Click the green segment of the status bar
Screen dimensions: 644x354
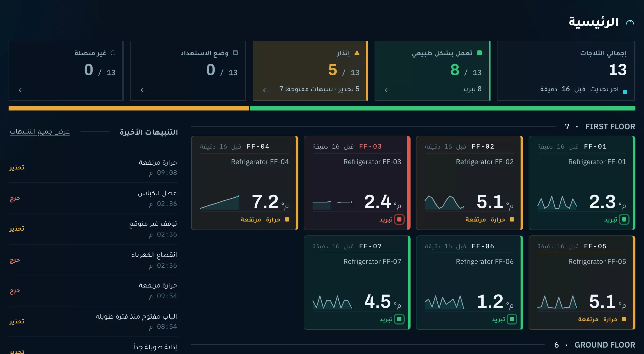(x=443, y=108)
